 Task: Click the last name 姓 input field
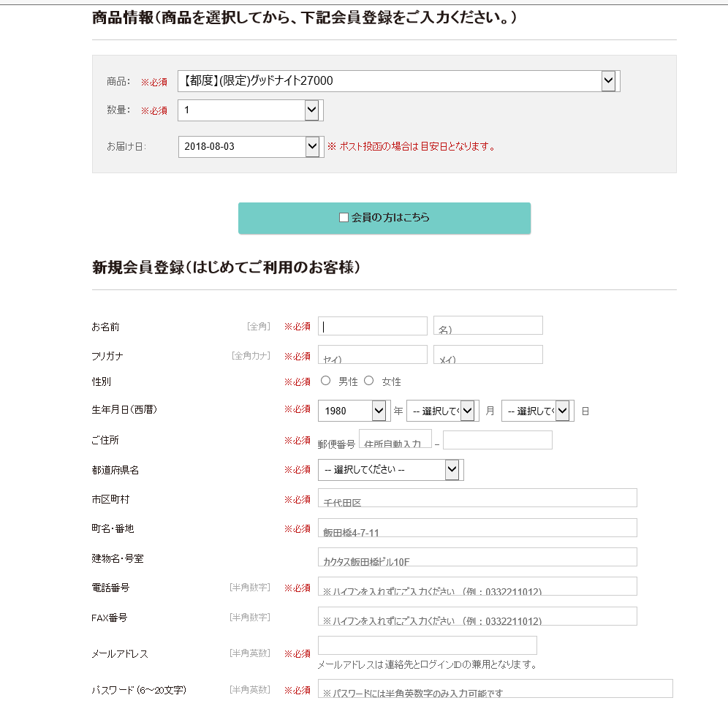(373, 326)
